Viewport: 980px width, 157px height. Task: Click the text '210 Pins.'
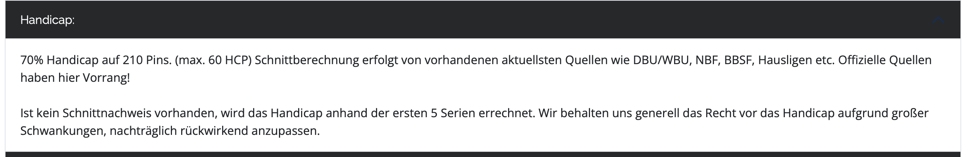click(147, 60)
